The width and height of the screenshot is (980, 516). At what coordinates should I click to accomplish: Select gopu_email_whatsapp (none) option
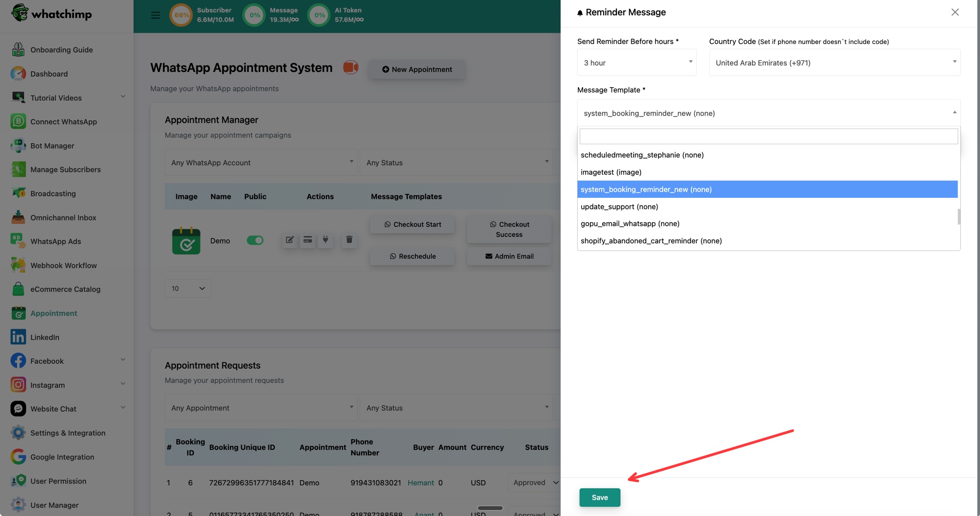[x=767, y=224]
